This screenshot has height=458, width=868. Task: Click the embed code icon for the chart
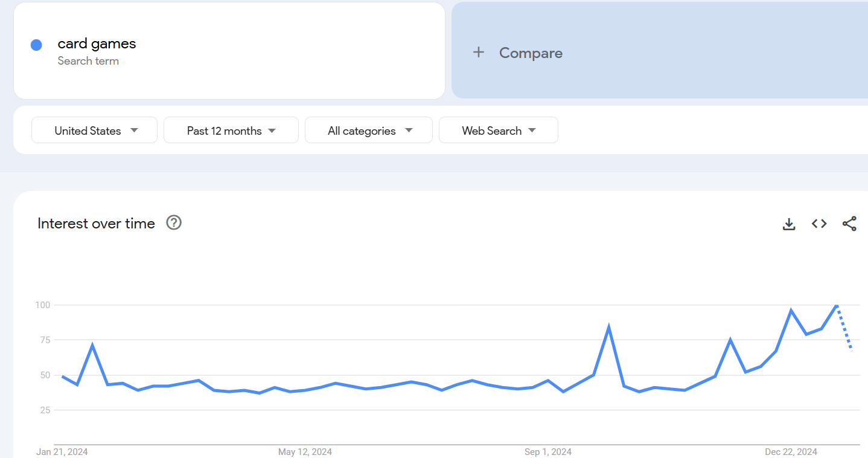(819, 224)
